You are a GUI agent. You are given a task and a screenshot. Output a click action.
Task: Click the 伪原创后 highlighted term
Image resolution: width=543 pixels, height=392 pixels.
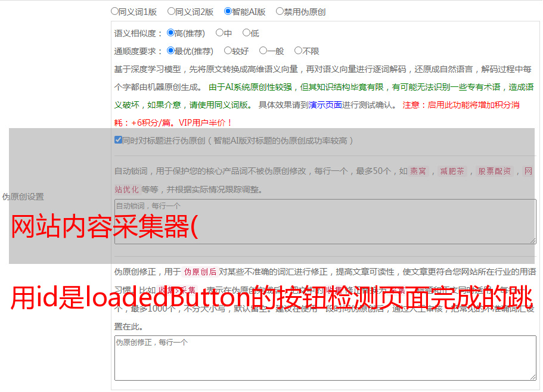coord(200,272)
